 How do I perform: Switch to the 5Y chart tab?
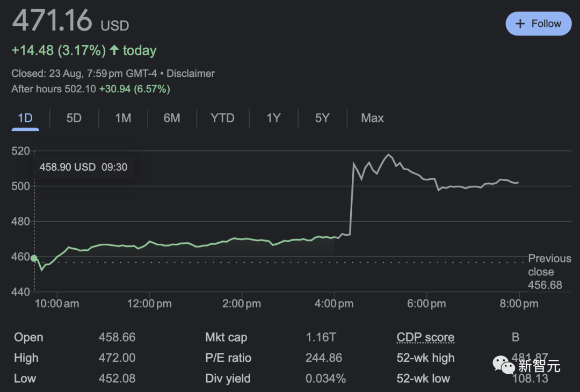(x=322, y=118)
